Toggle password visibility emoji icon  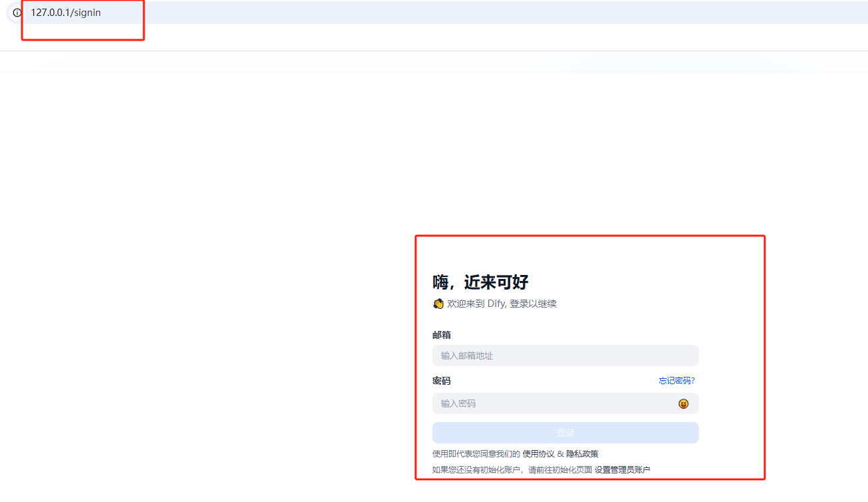pos(683,403)
